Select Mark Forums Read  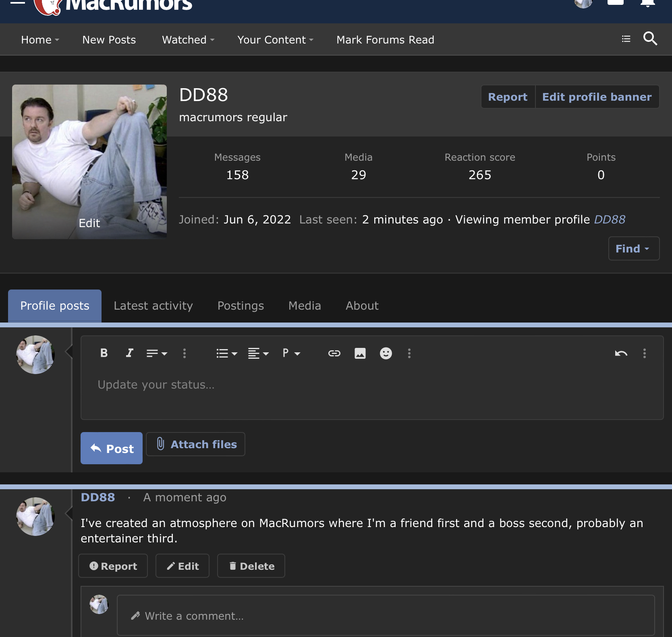tap(385, 39)
